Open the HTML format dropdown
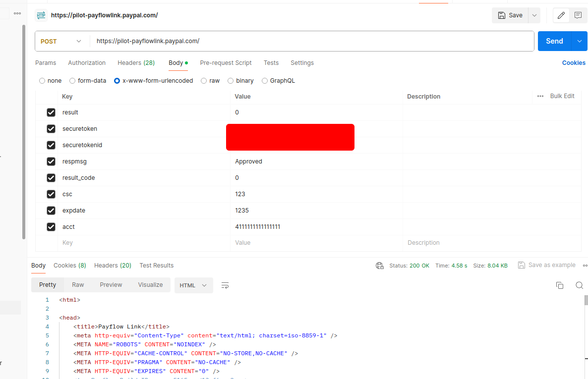Screen dimensions: 588x379 193,285
